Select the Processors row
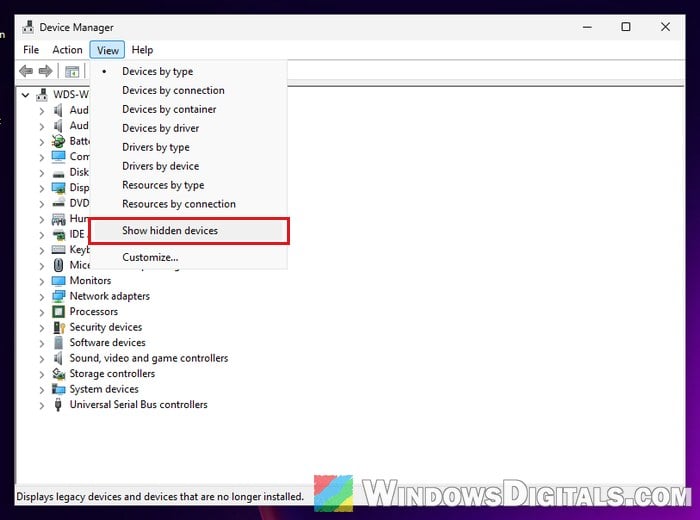This screenshot has width=700, height=520. [x=94, y=312]
